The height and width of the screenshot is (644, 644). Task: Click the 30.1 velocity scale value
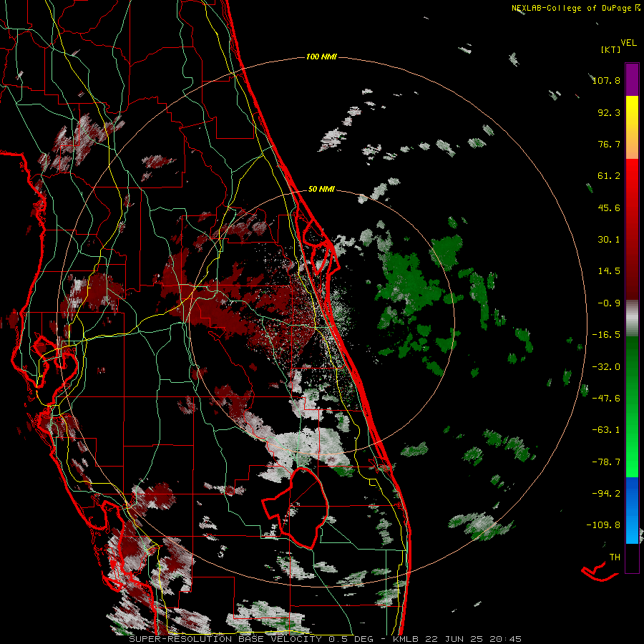click(609, 240)
